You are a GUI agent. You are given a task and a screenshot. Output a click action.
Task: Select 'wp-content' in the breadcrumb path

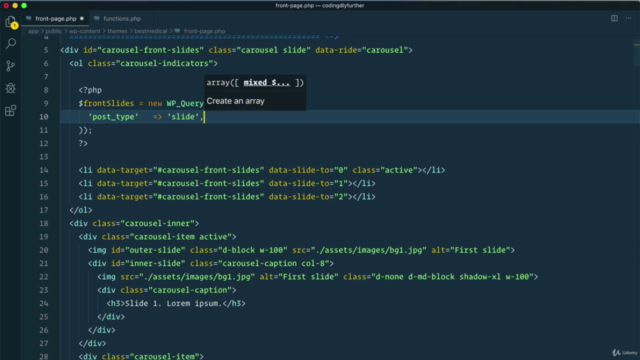click(x=84, y=31)
